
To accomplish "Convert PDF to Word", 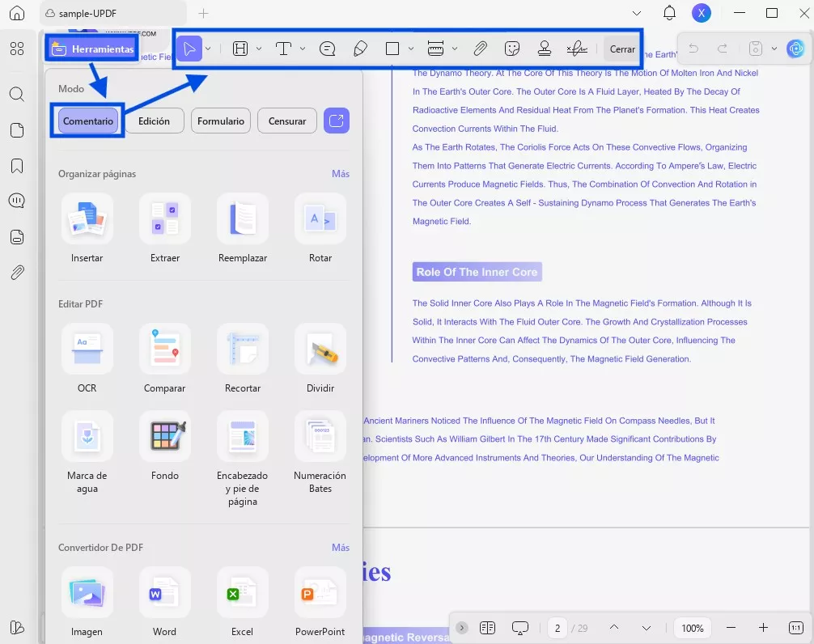I will pos(165,603).
